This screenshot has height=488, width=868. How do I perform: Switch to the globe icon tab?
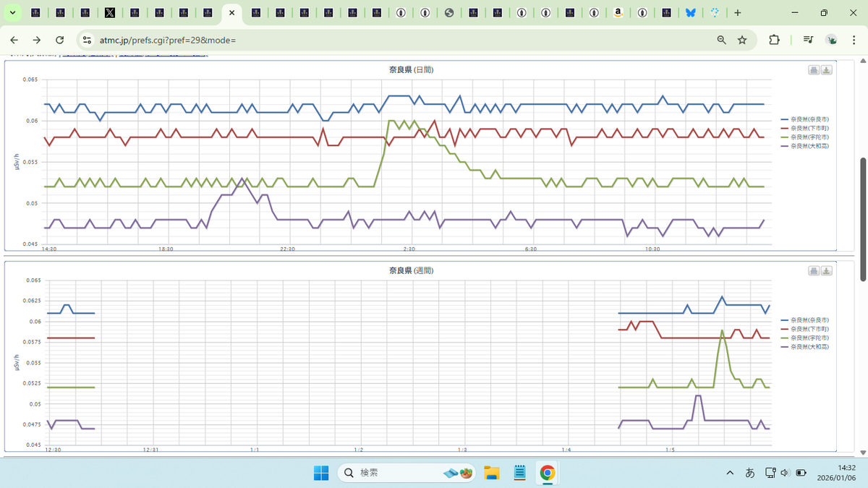pyautogui.click(x=449, y=13)
